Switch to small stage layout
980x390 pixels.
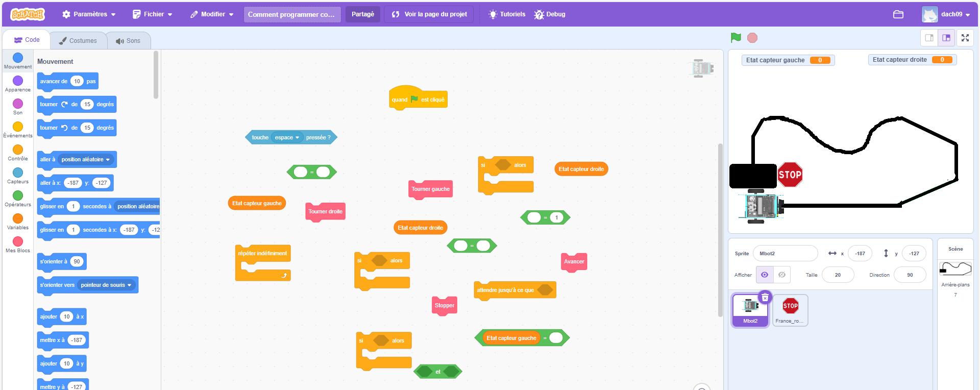coord(929,38)
